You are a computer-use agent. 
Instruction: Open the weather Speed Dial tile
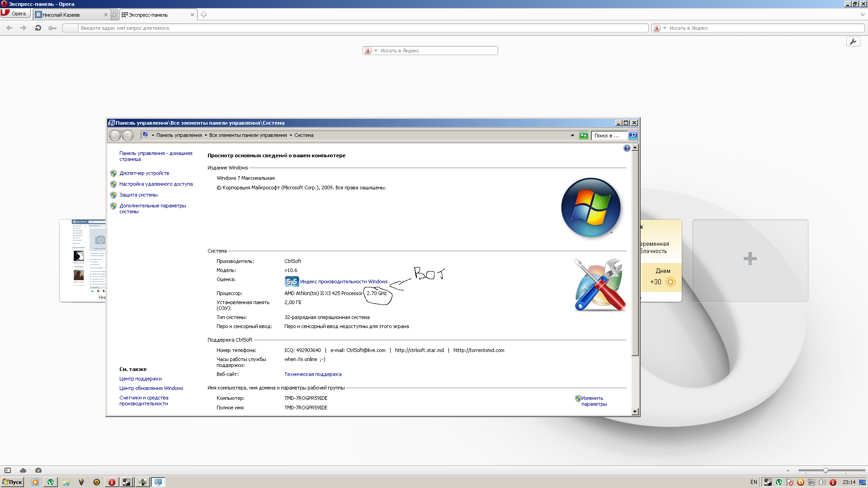click(660, 260)
